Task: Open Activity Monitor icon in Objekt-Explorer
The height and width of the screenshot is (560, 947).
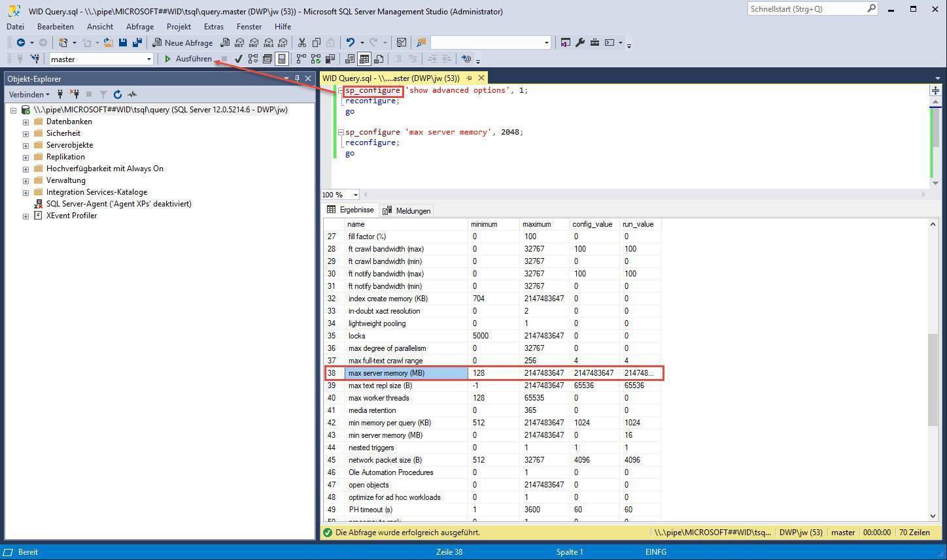Action: 132,94
